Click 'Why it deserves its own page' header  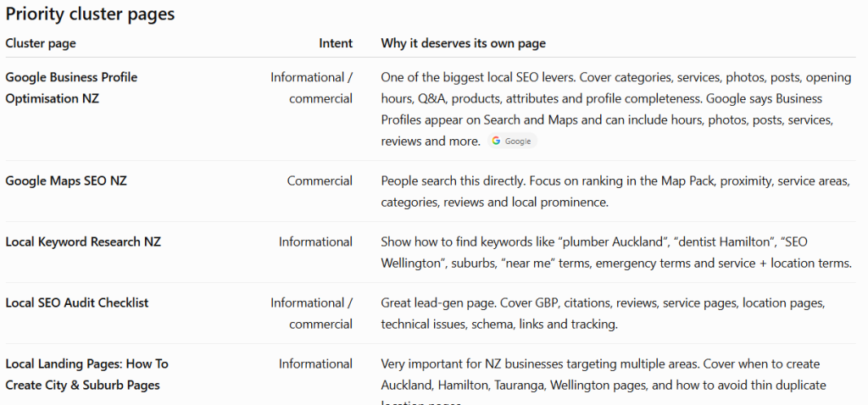[464, 43]
